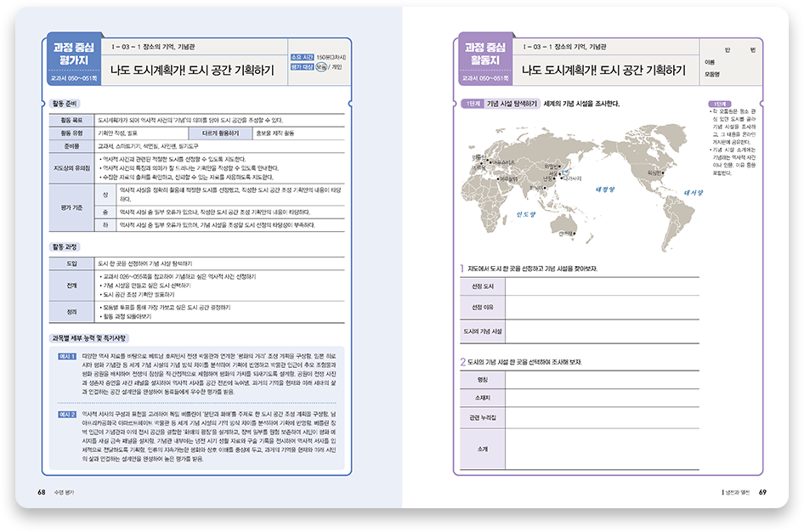Click the '도시의 기념 시설' blank answer field

coord(602,331)
